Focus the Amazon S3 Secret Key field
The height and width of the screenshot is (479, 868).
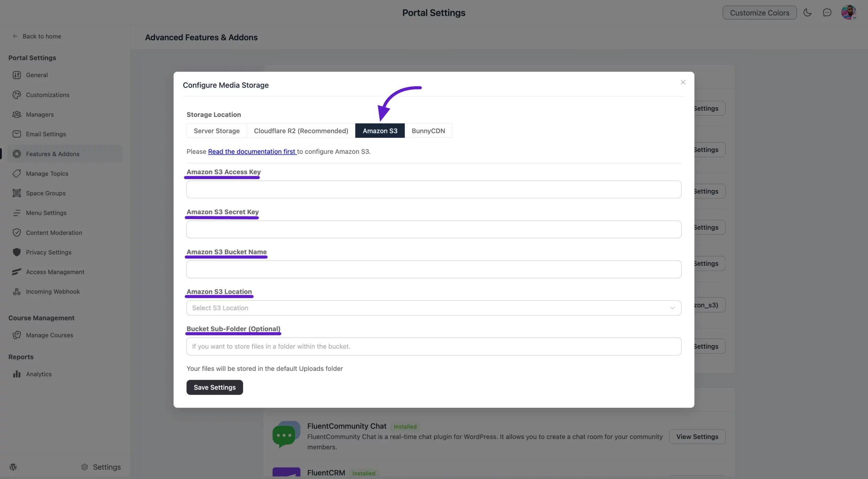pyautogui.click(x=434, y=229)
